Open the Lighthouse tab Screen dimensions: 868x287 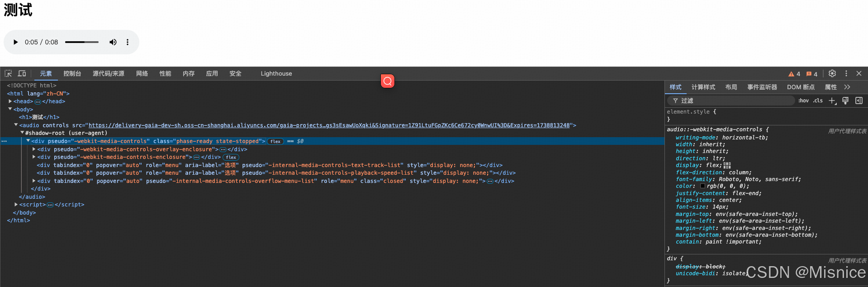(x=276, y=73)
